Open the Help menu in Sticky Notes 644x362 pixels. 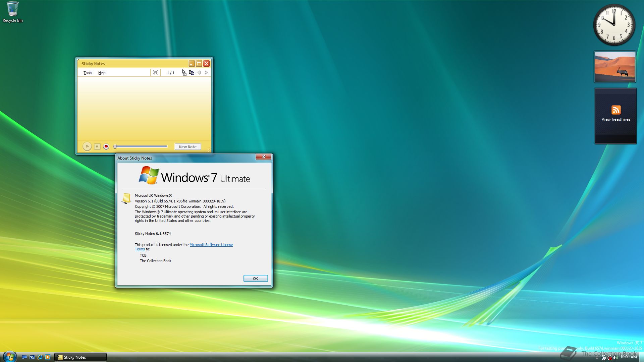102,73
